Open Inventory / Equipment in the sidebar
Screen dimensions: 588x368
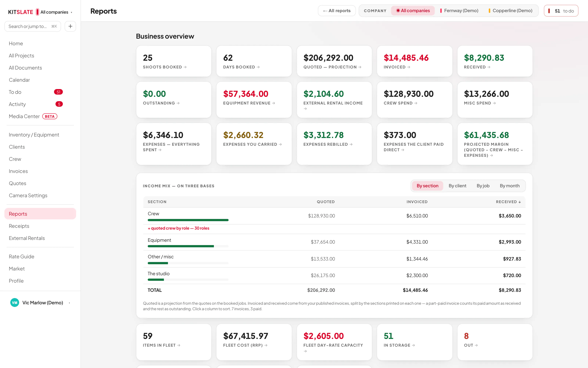point(34,135)
